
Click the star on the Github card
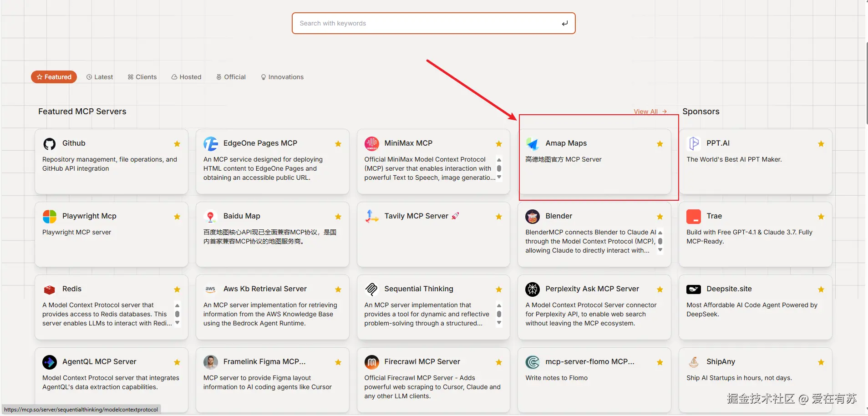pos(177,144)
